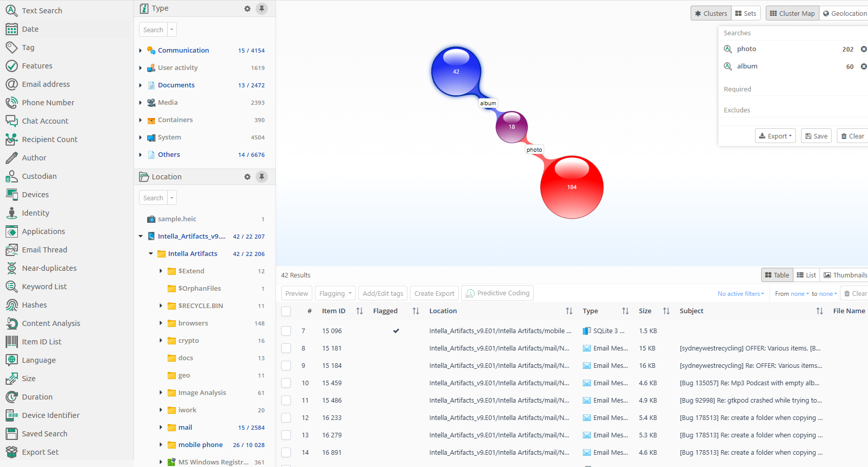Open the Flagging dropdown
Image resolution: width=868 pixels, height=467 pixels.
335,293
